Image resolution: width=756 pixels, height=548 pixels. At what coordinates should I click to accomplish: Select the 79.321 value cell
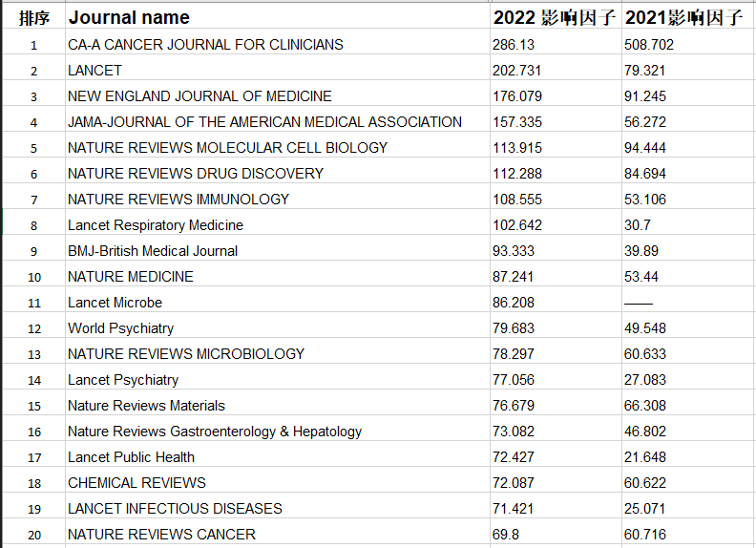point(688,67)
